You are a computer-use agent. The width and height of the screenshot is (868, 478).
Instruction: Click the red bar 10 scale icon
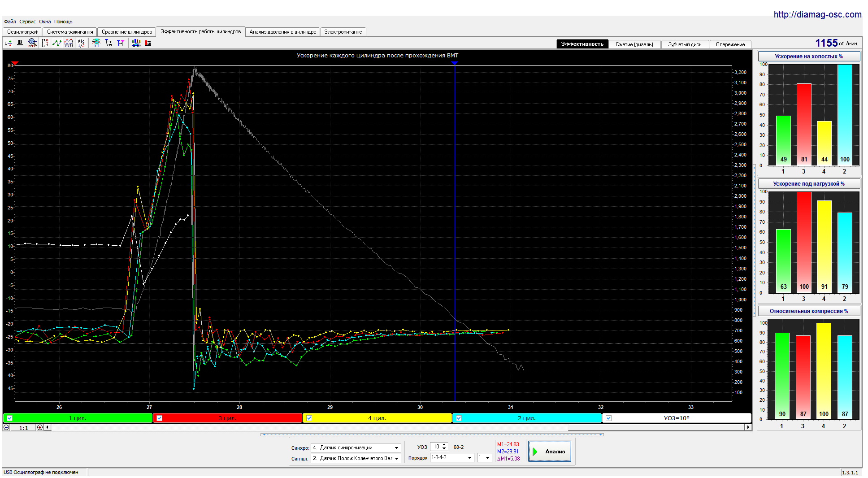tap(148, 43)
